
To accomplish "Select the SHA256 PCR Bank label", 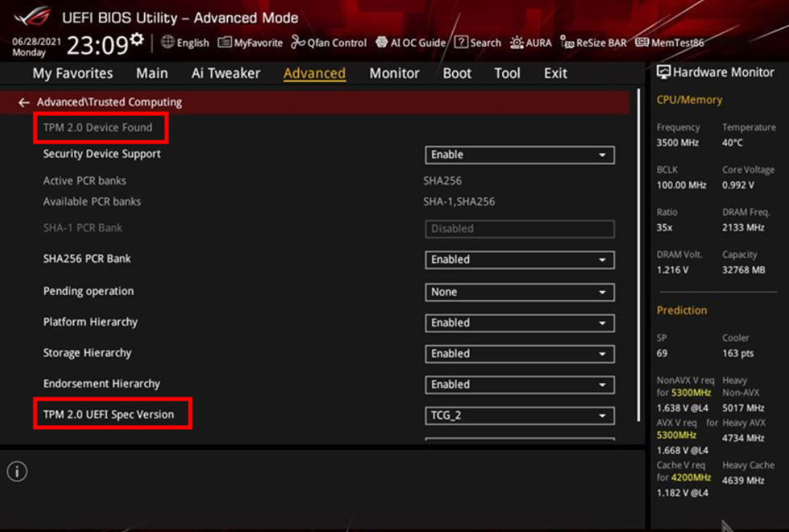I will (x=87, y=259).
